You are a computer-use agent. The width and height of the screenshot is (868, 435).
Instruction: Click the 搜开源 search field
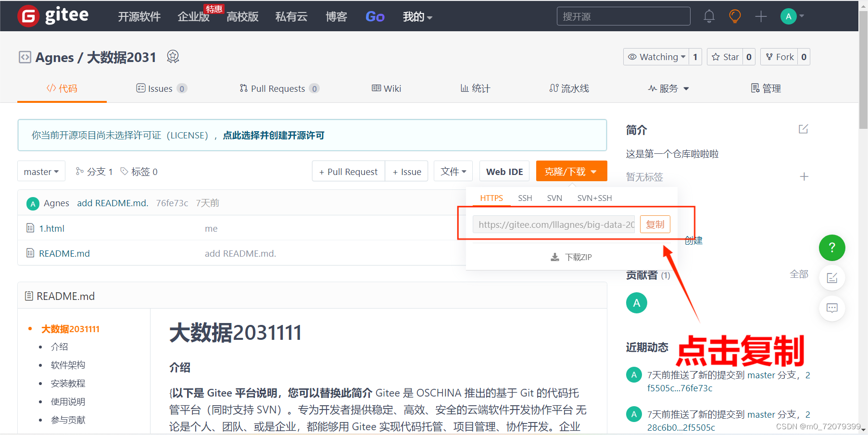[623, 16]
